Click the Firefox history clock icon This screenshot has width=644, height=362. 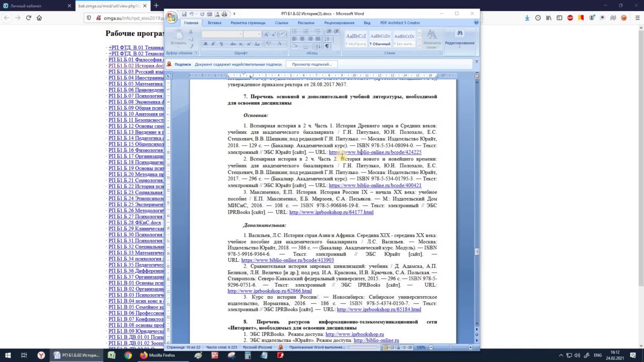click(x=538, y=18)
